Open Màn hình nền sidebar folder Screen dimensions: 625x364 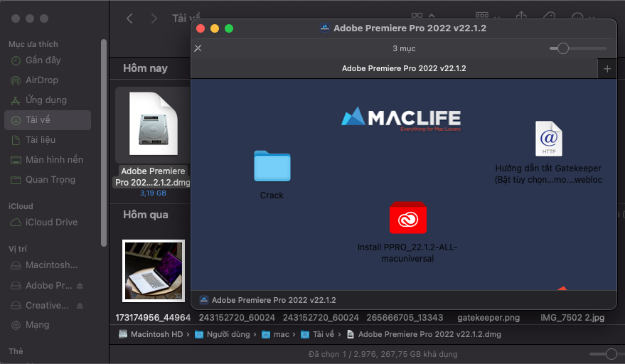click(54, 160)
